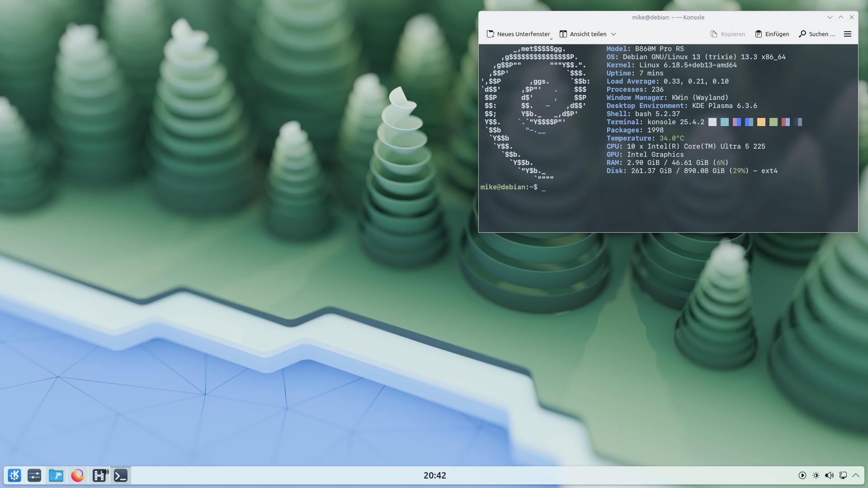Expand the Neues Unterfenster dropdown arrow
Image resolution: width=868 pixels, height=488 pixels.
(551, 38)
